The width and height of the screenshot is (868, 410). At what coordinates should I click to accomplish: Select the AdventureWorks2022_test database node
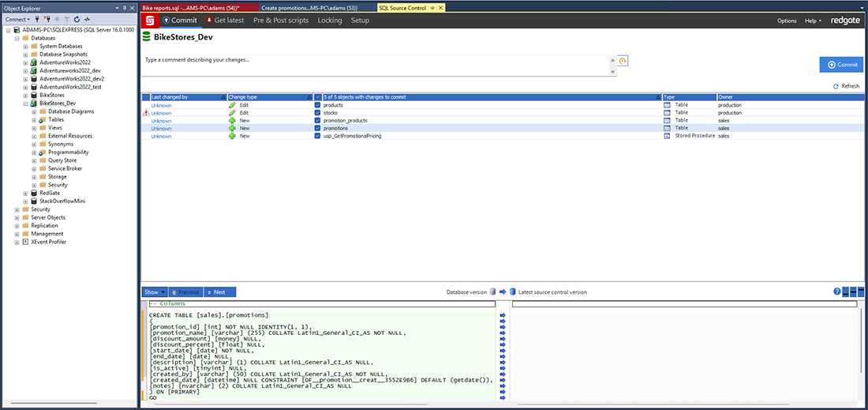coord(70,87)
